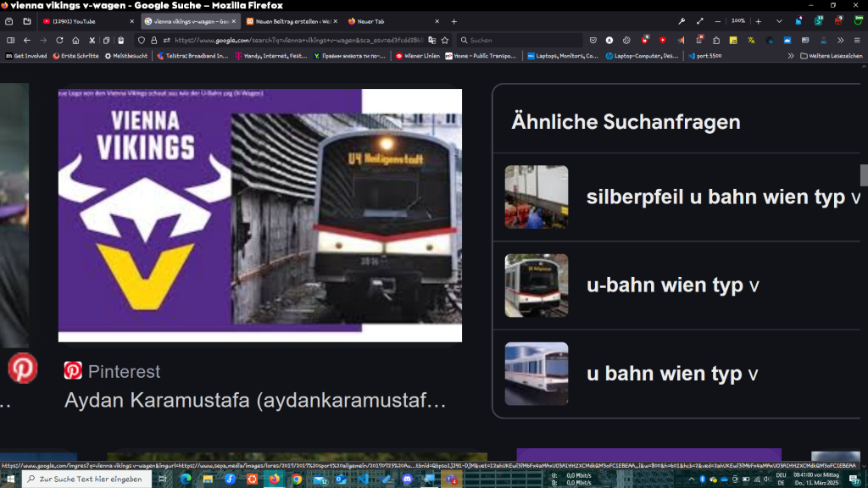Click the yellow JS extension icon
The height and width of the screenshot is (488, 868).
click(733, 41)
